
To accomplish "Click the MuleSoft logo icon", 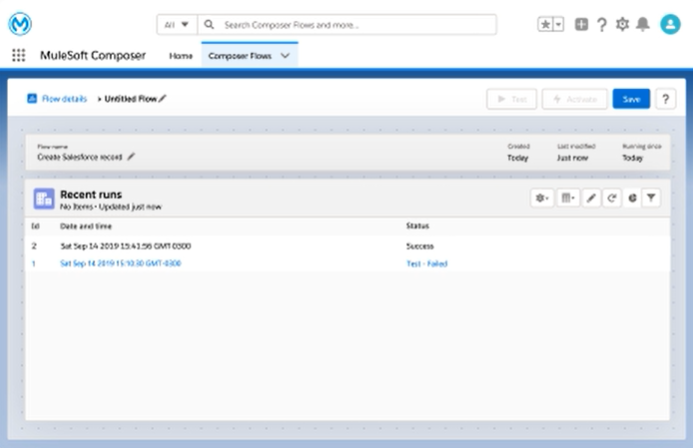I will tap(20, 23).
